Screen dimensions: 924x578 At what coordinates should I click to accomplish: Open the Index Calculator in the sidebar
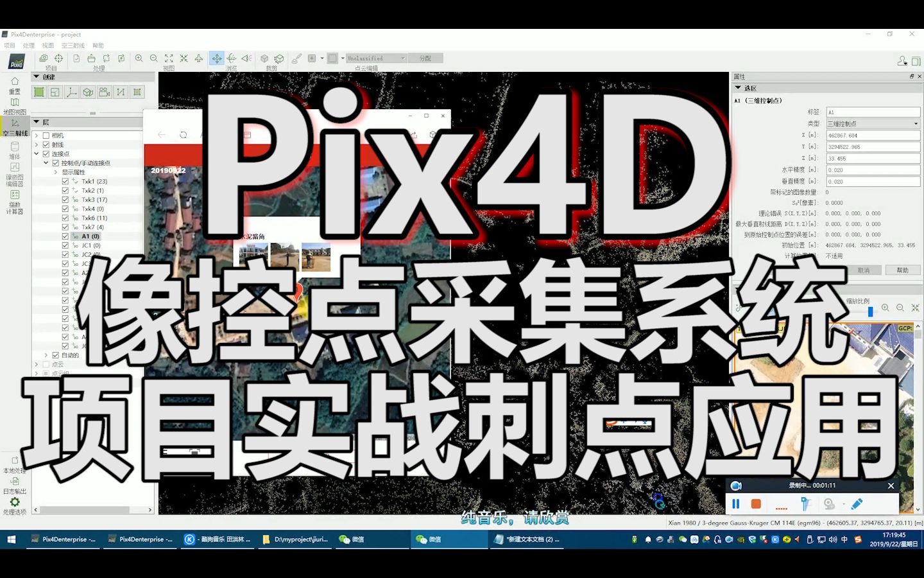pyautogui.click(x=15, y=202)
